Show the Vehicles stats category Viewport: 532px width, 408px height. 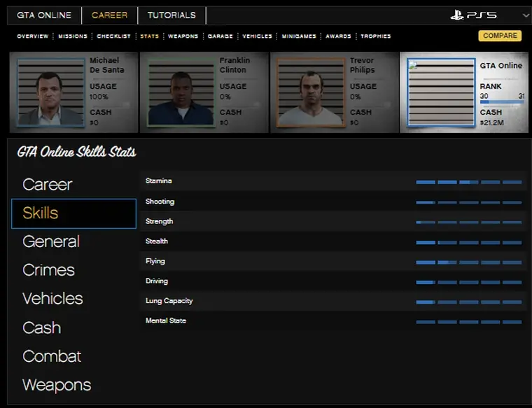coord(52,299)
